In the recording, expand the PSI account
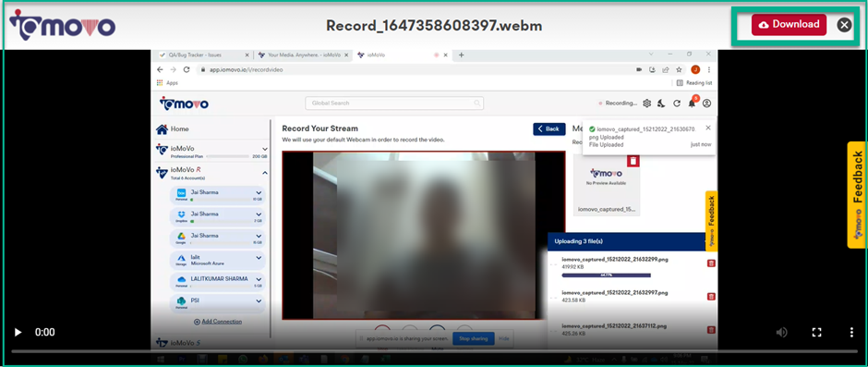The image size is (868, 367). coord(259,301)
